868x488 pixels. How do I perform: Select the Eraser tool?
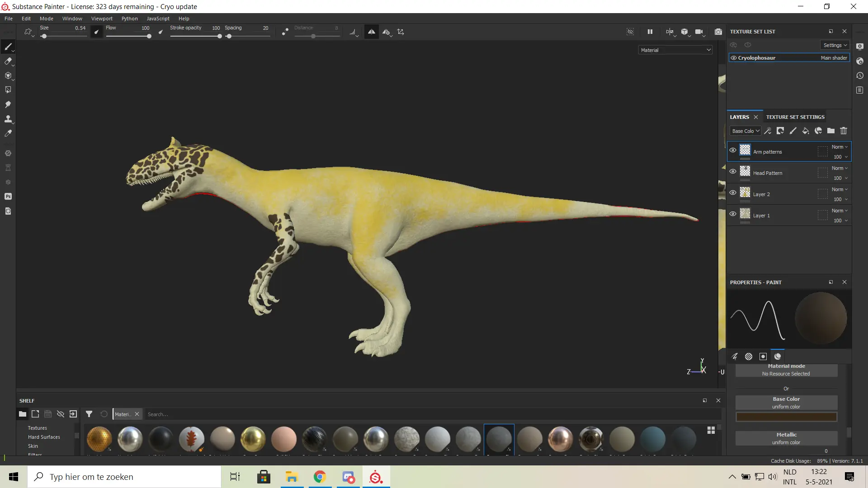pos(8,61)
